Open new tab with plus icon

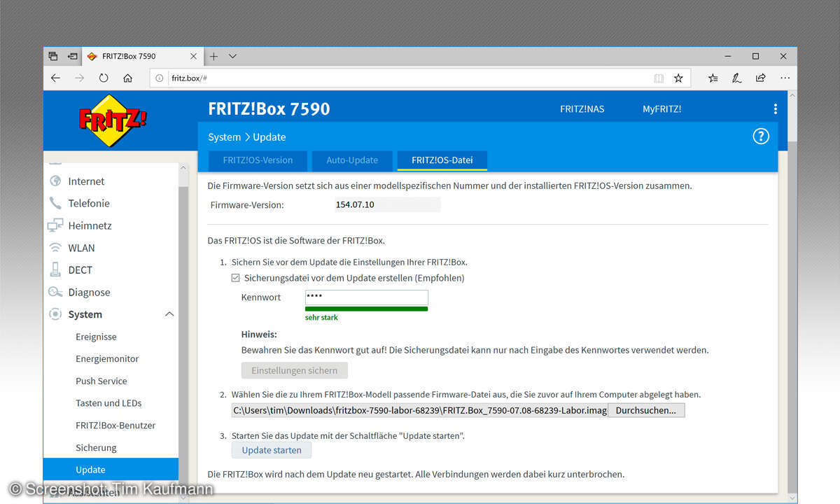tap(213, 56)
